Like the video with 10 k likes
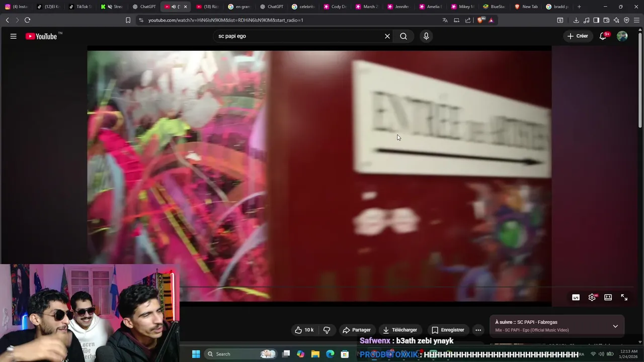Image resolution: width=644 pixels, height=362 pixels. click(304, 330)
